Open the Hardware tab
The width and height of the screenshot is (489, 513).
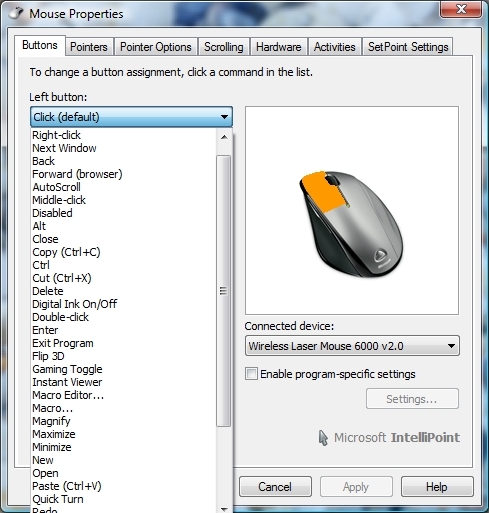click(279, 47)
